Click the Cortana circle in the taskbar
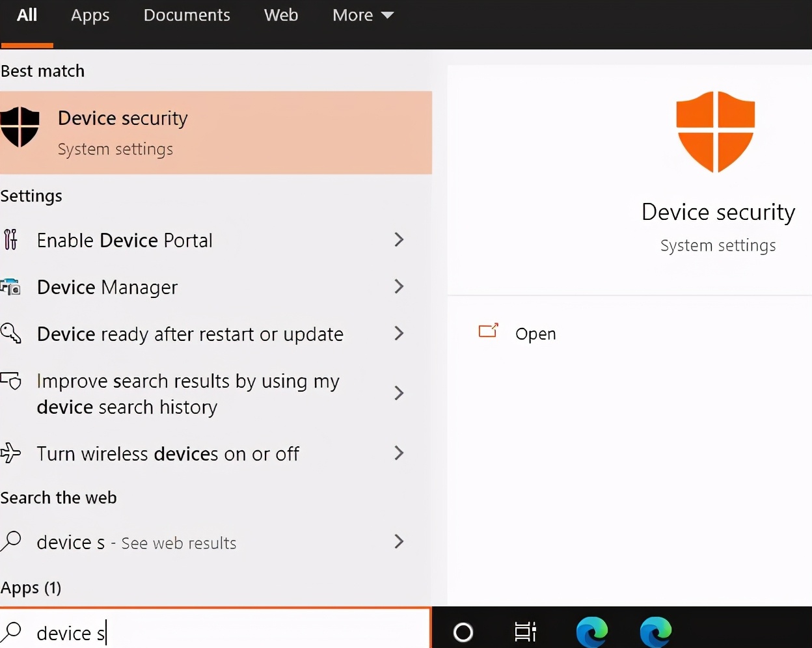This screenshot has height=648, width=812. click(463, 632)
